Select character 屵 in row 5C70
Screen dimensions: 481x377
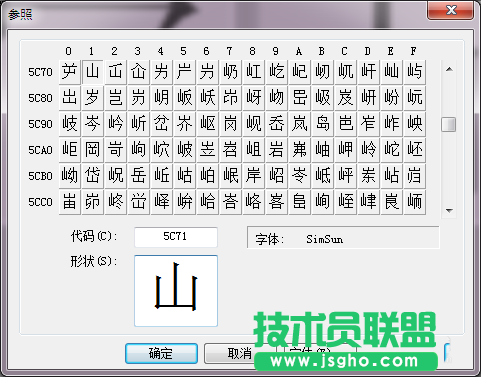[x=184, y=72]
